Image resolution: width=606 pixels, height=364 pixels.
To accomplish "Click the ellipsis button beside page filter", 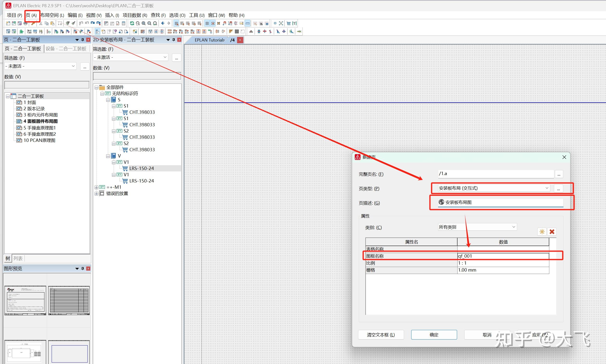I will click(85, 67).
